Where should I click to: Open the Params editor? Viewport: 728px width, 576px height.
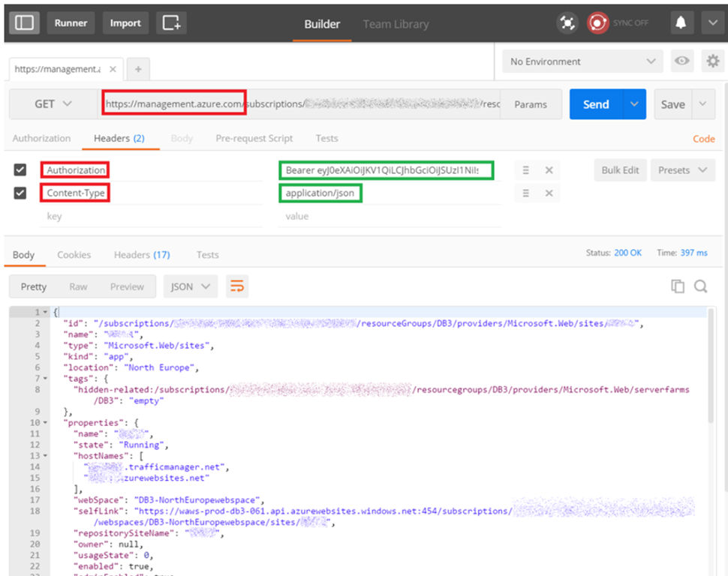coord(531,104)
